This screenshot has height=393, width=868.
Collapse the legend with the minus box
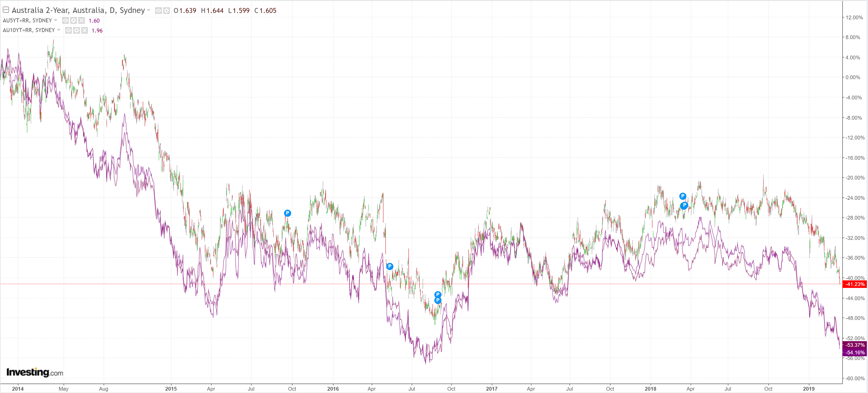[6, 10]
